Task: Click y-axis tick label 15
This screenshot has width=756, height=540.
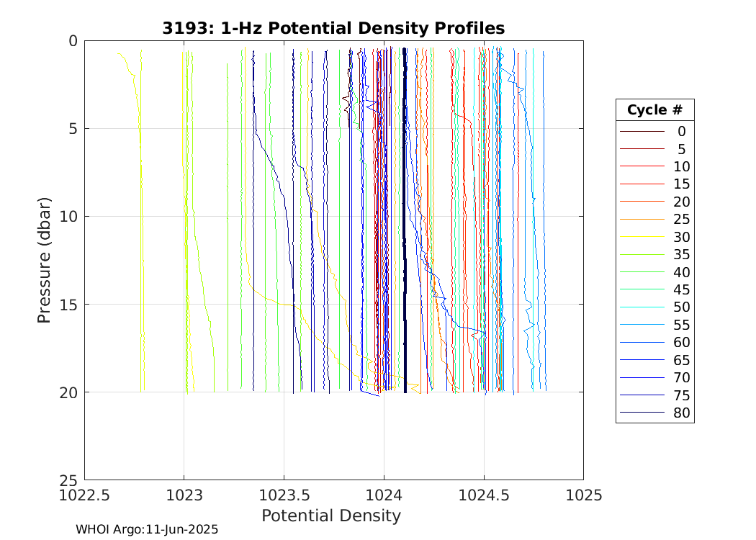Action: tap(69, 305)
